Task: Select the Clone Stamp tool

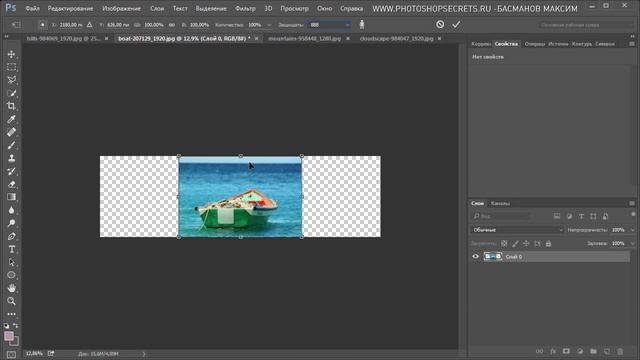Action: click(11, 158)
